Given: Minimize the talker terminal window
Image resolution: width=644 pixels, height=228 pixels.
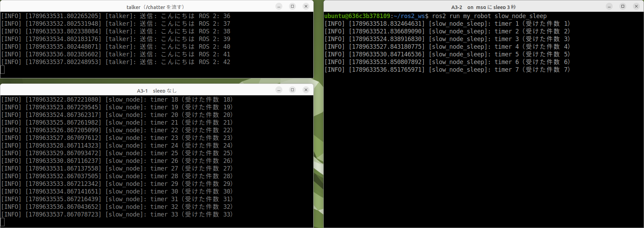Looking at the screenshot, I should [x=279, y=6].
